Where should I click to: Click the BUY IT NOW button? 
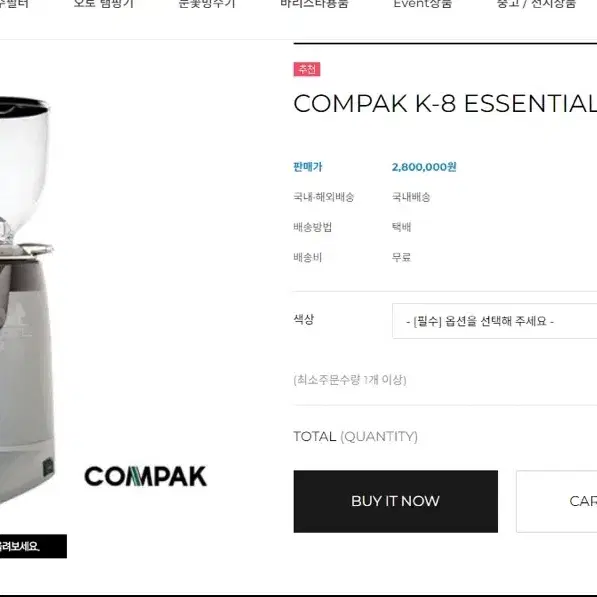click(x=396, y=501)
